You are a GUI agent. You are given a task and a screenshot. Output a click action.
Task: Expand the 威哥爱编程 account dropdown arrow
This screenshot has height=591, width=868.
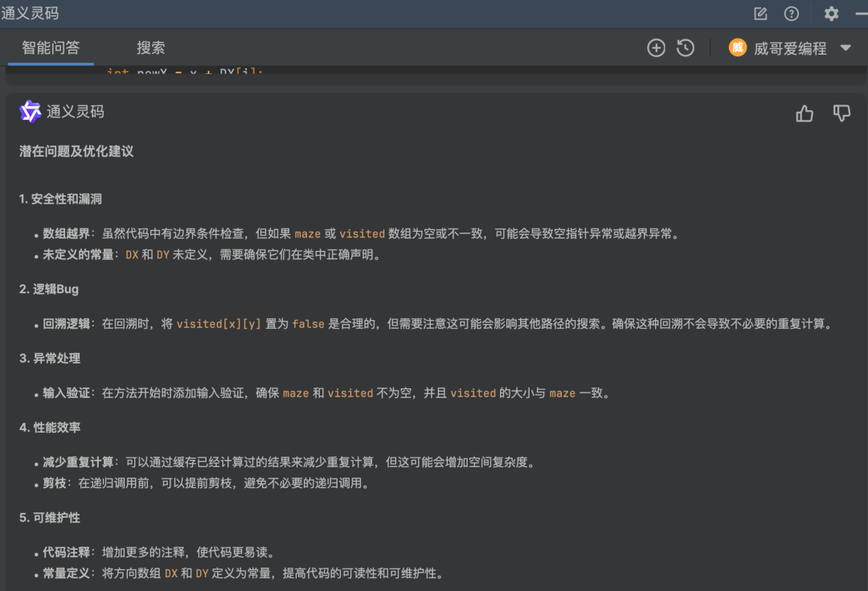coord(845,48)
